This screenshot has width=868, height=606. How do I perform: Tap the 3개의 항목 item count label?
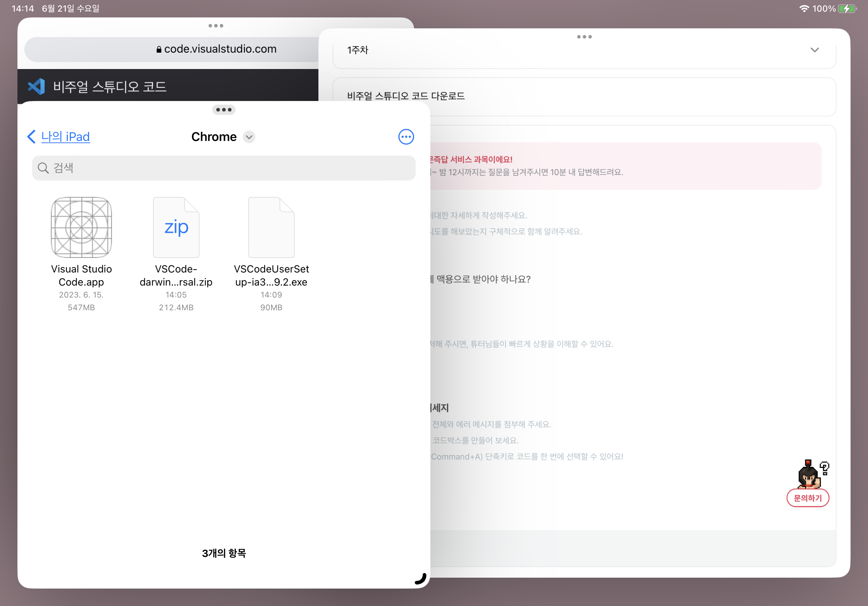(x=224, y=553)
